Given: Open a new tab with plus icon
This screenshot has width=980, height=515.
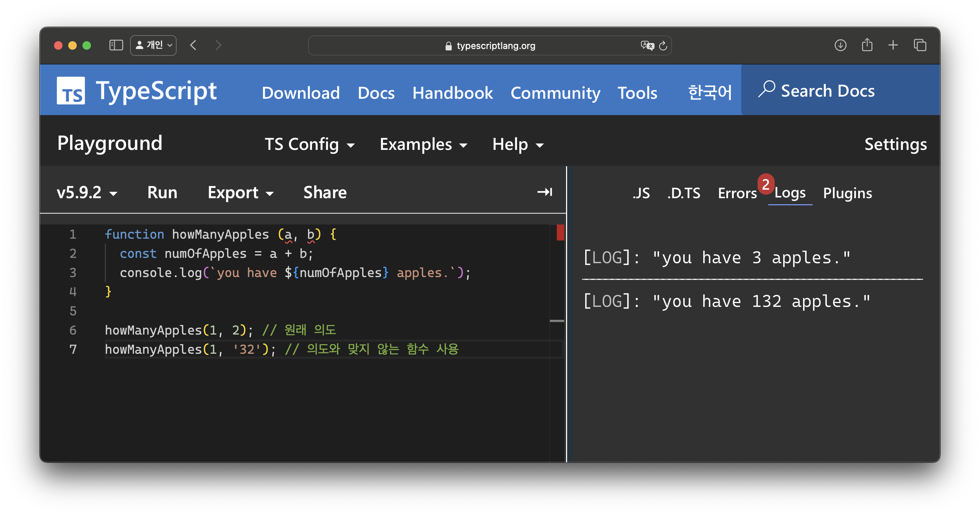Looking at the screenshot, I should pyautogui.click(x=893, y=45).
